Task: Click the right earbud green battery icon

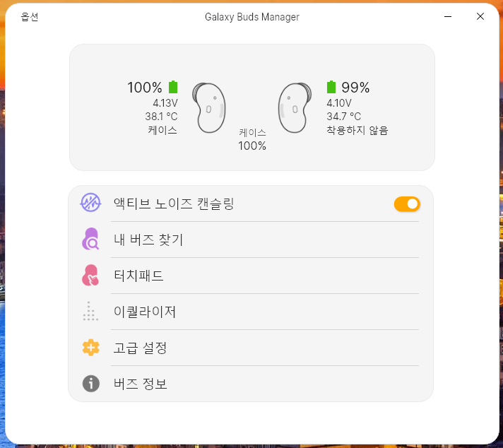Action: (331, 87)
